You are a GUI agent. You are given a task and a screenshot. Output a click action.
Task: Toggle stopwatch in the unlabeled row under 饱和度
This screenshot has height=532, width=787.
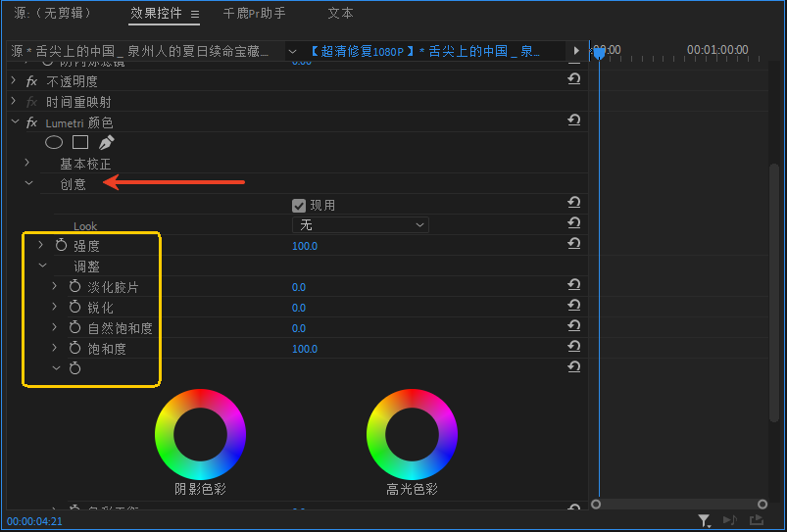(74, 369)
